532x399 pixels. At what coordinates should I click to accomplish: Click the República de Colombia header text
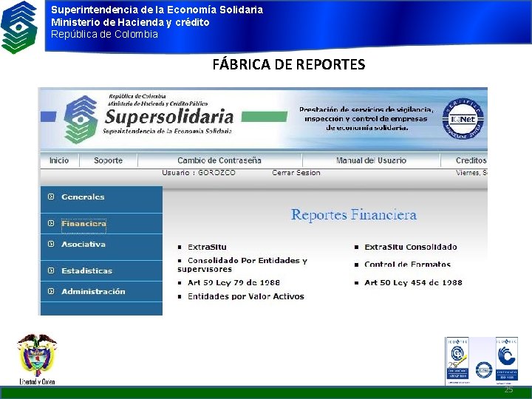click(x=104, y=34)
